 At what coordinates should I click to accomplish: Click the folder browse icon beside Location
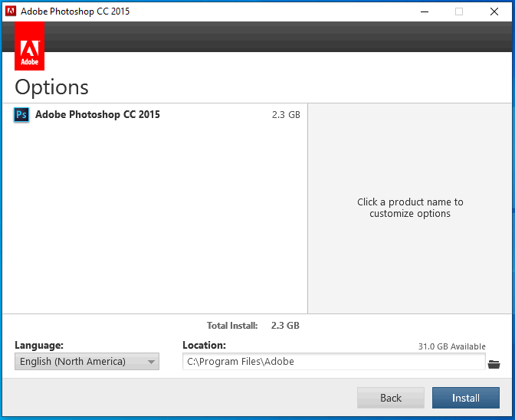(x=494, y=363)
